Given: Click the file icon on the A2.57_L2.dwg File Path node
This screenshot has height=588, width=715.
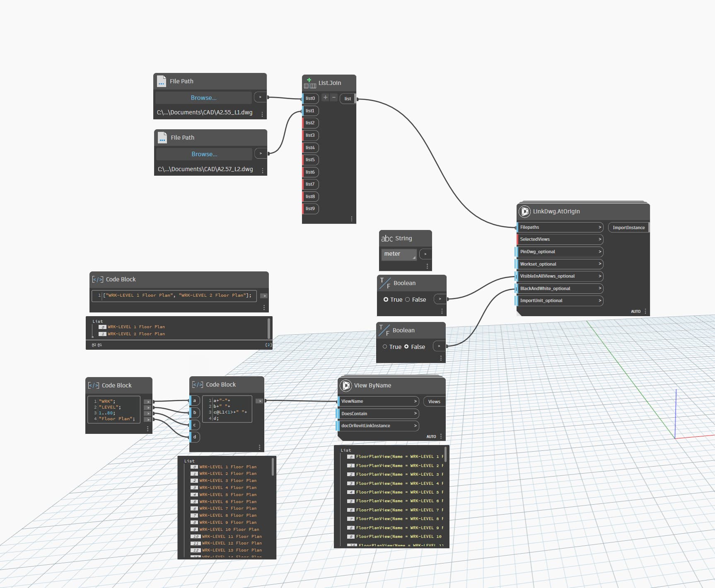Looking at the screenshot, I should [162, 138].
